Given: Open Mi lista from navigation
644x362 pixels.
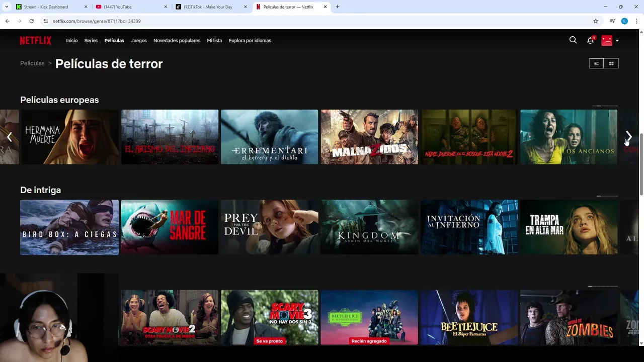Looking at the screenshot, I should coord(214,41).
